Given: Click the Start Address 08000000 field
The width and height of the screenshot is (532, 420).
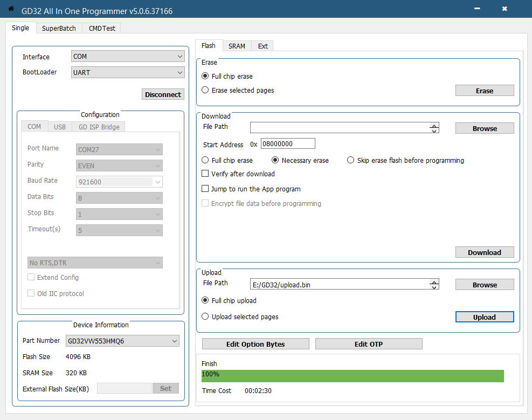Looking at the screenshot, I should (288, 143).
